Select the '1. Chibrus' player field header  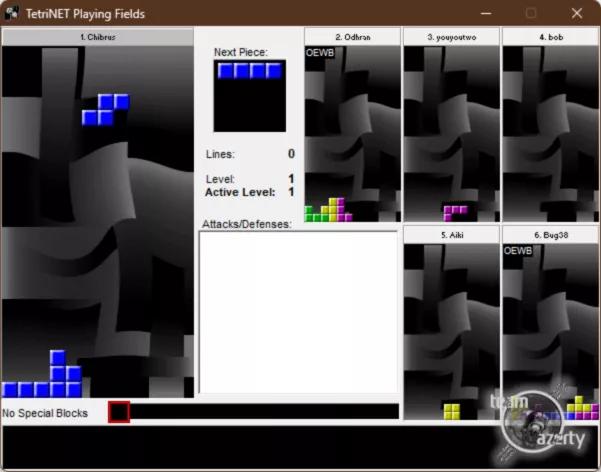pyautogui.click(x=98, y=37)
